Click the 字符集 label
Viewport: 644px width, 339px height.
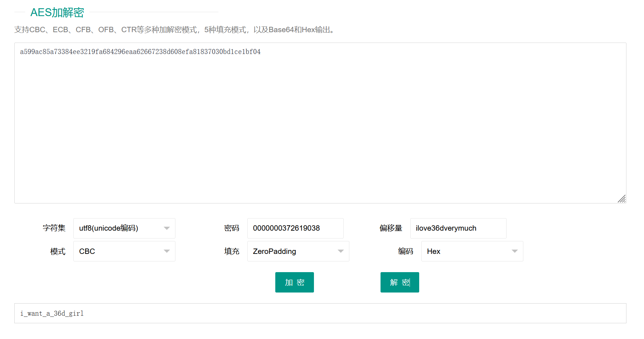tap(54, 228)
